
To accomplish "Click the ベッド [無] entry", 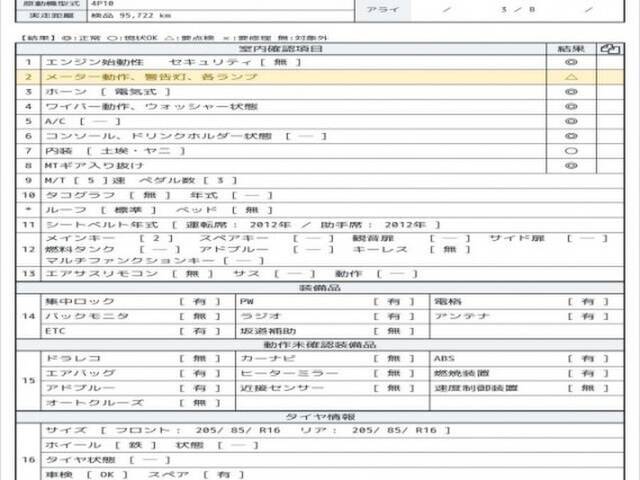I will pyautogui.click(x=224, y=210).
